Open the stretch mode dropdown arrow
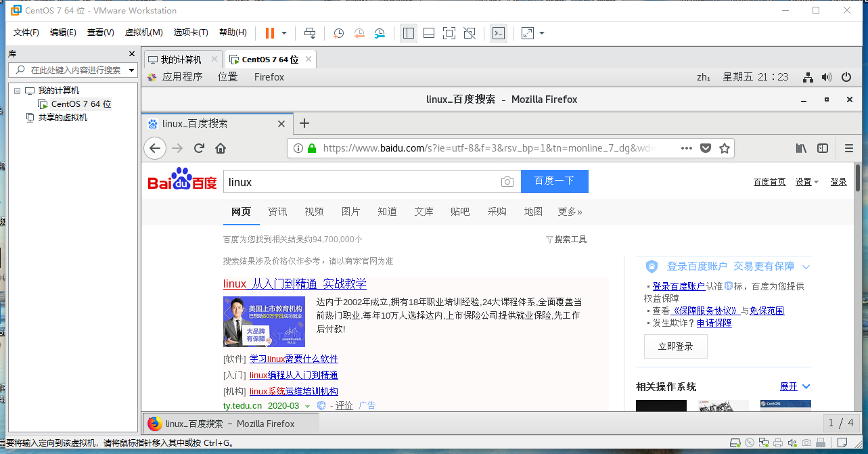 (x=542, y=33)
